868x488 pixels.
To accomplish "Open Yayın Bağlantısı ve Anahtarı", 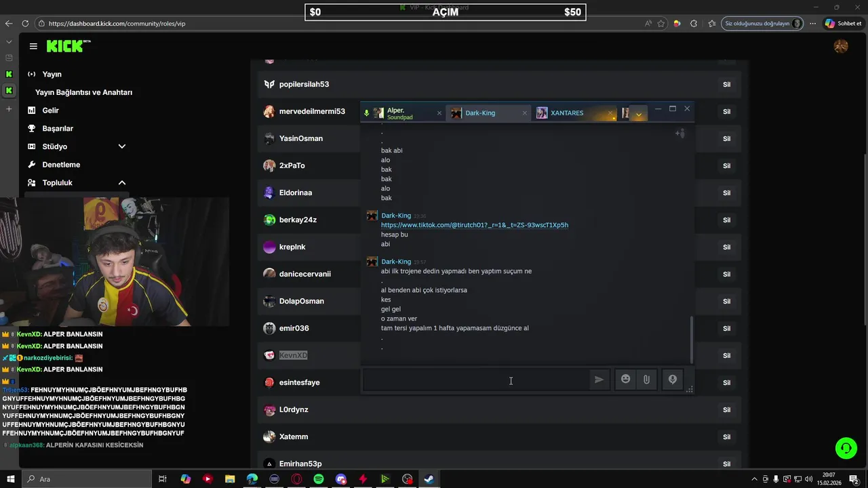I will point(83,92).
